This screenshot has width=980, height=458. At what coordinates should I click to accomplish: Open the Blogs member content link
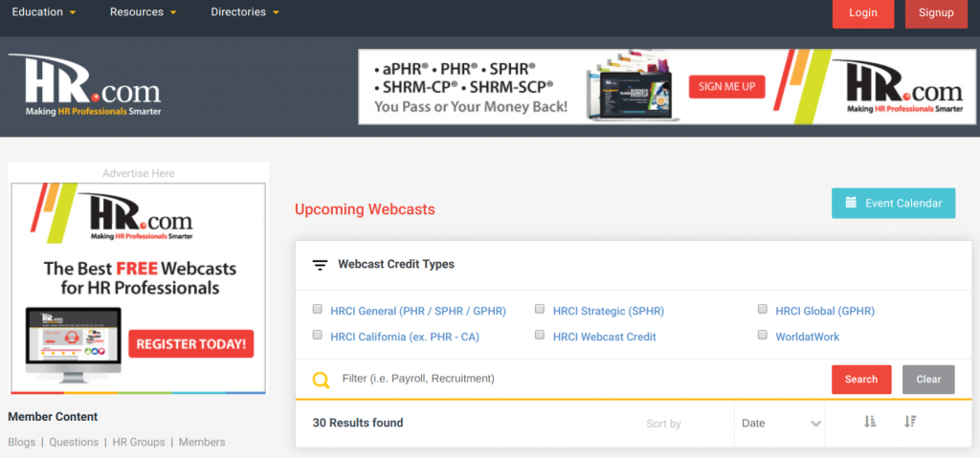click(22, 442)
